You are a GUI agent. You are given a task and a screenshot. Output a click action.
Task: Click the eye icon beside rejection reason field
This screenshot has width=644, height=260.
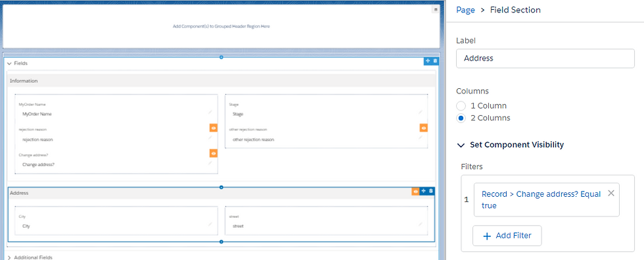(214, 128)
